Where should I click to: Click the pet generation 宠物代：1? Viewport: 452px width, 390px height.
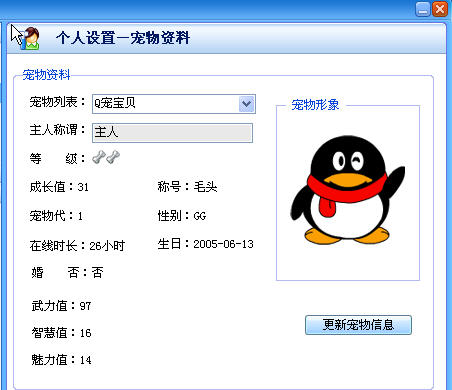tap(56, 216)
